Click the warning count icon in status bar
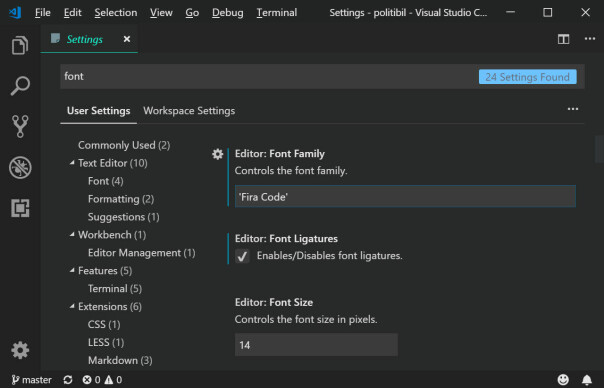604x388 pixels. pos(109,380)
